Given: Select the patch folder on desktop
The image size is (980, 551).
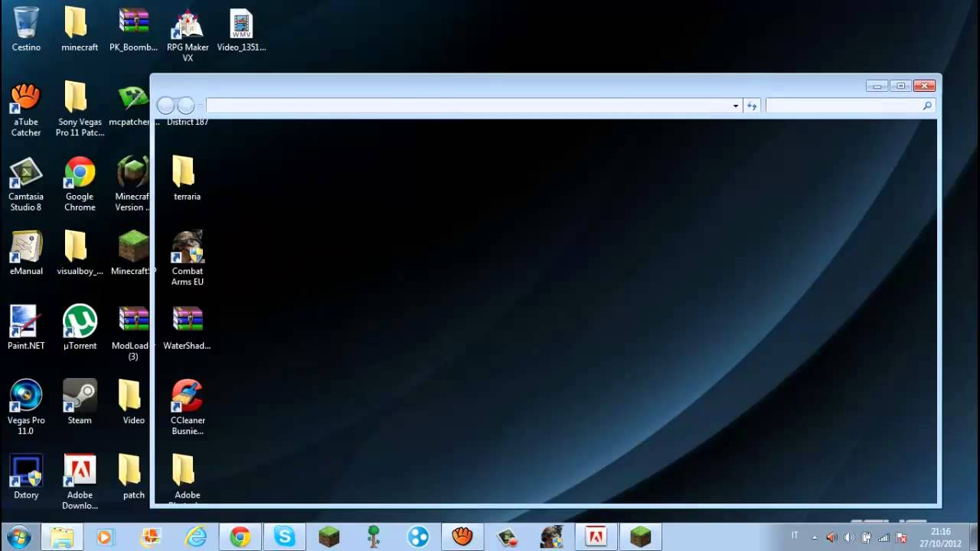Looking at the screenshot, I should tap(133, 477).
